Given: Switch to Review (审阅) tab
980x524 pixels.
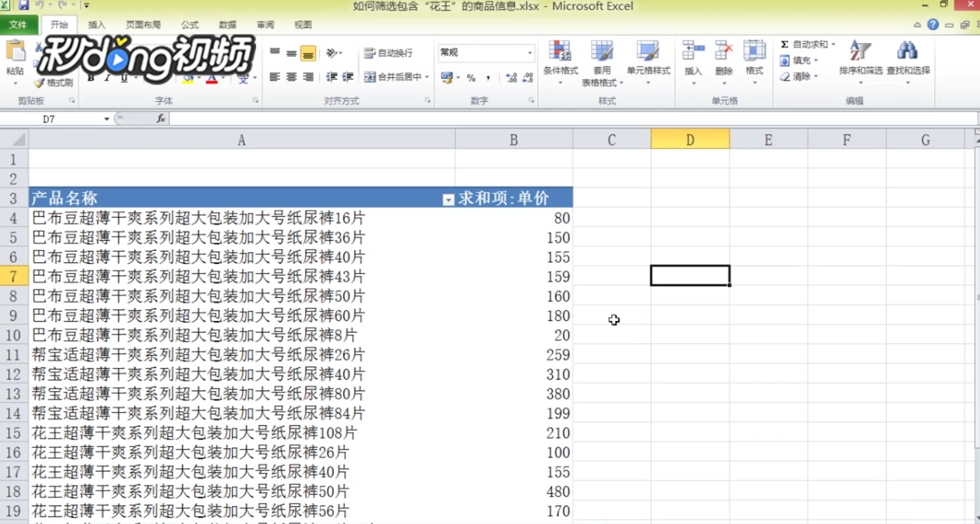Looking at the screenshot, I should pyautogui.click(x=265, y=25).
